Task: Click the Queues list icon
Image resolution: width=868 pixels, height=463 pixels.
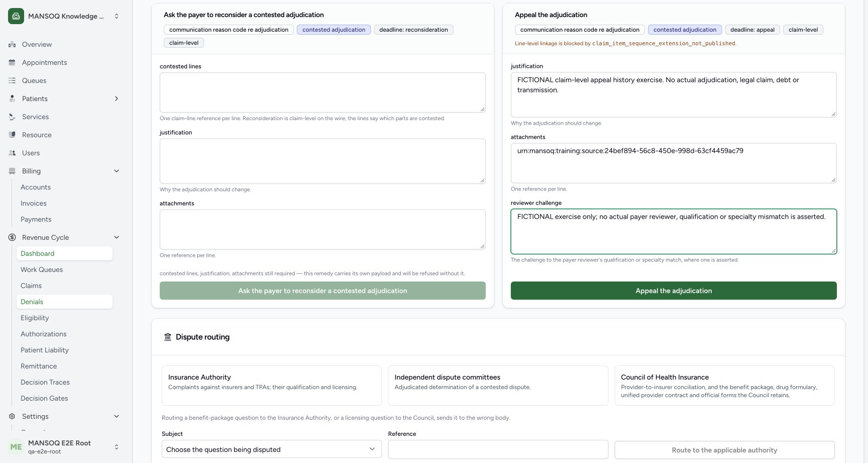Action: pos(12,80)
